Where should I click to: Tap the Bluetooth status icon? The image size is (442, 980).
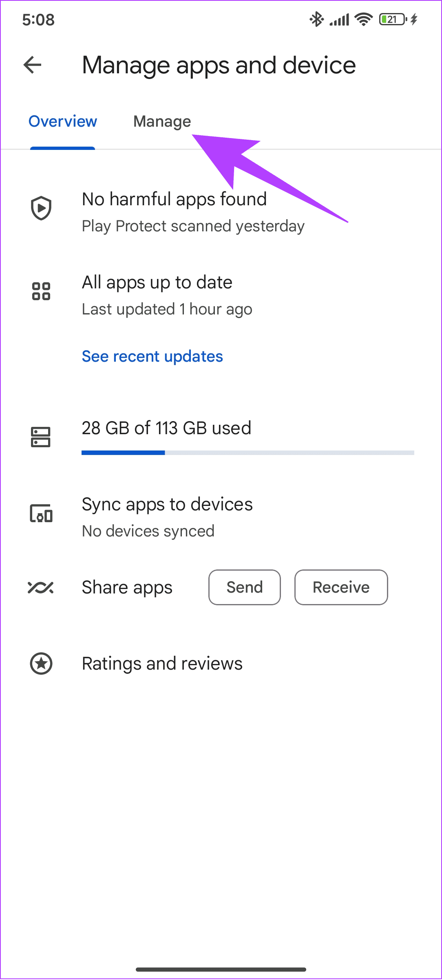[316, 19]
